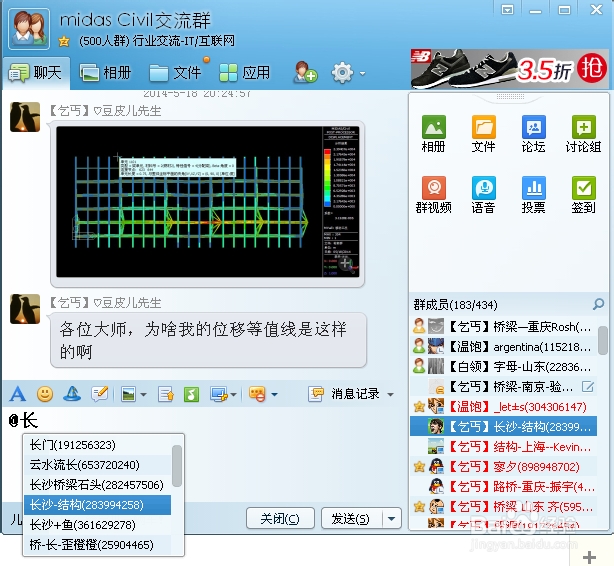Open the midas displacement contour image

208,202
